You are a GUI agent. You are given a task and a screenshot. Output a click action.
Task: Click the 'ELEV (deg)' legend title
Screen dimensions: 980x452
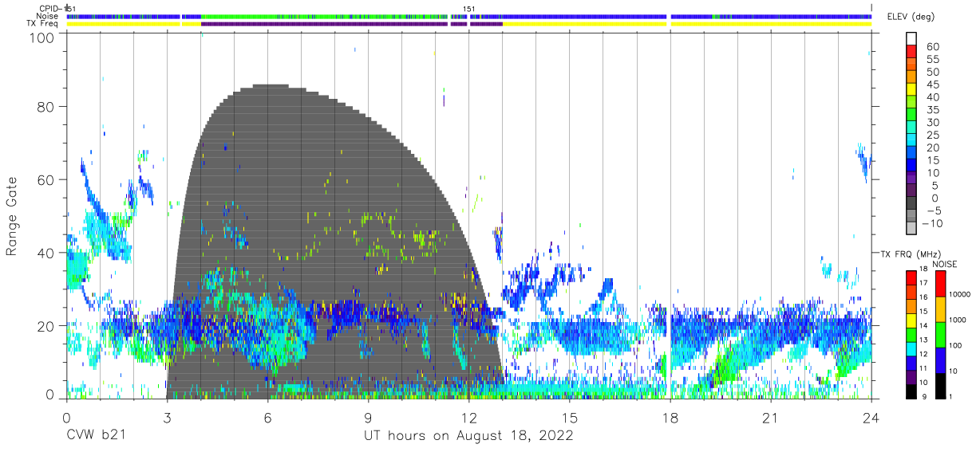[x=911, y=17]
